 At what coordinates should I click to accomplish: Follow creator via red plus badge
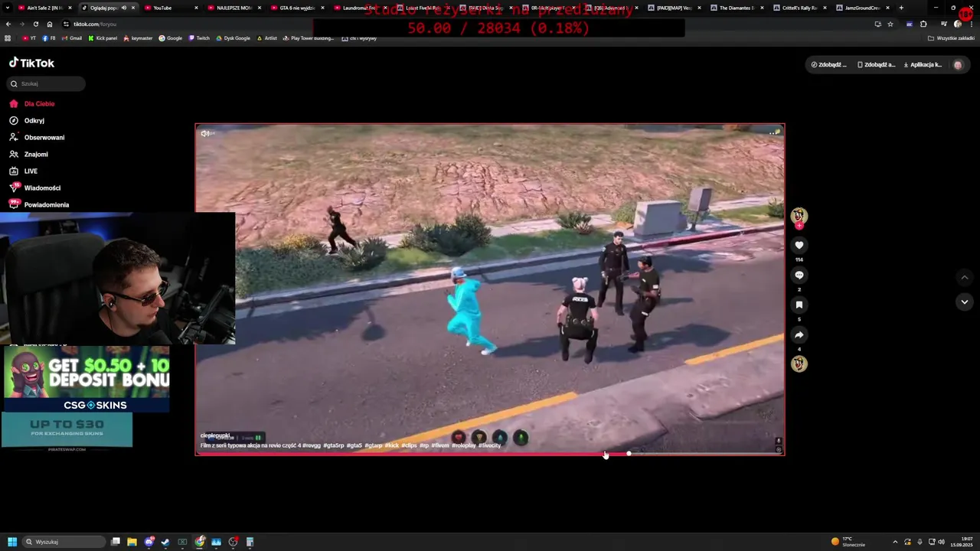(799, 226)
